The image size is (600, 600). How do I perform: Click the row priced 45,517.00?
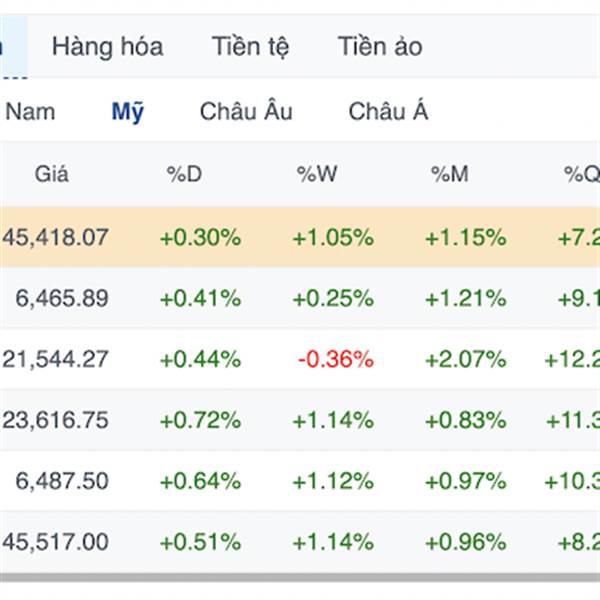click(300, 542)
